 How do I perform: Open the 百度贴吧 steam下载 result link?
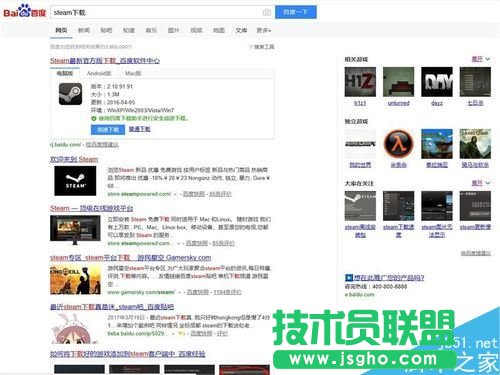click(112, 307)
